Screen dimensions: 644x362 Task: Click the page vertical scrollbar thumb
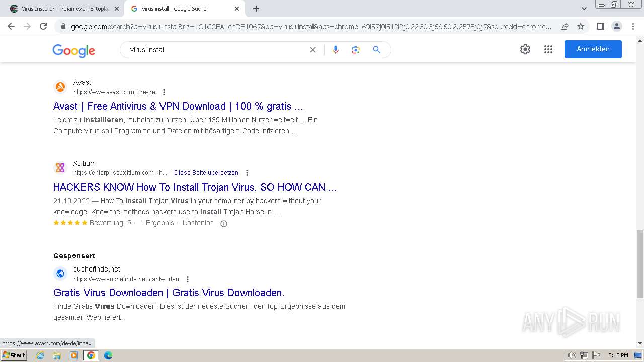tap(639, 264)
